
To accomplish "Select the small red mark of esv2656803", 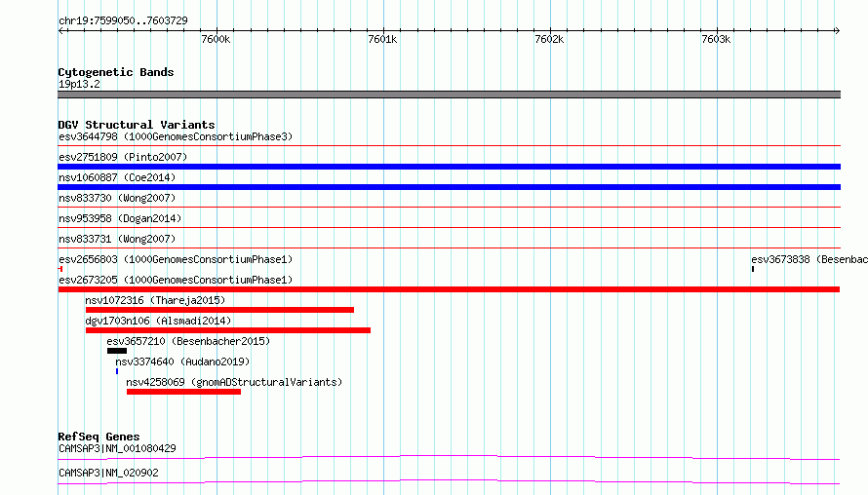I will pos(60,269).
